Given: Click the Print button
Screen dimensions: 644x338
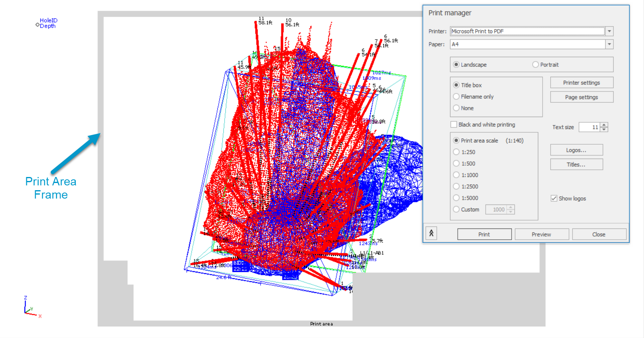Looking at the screenshot, I should click(484, 235).
